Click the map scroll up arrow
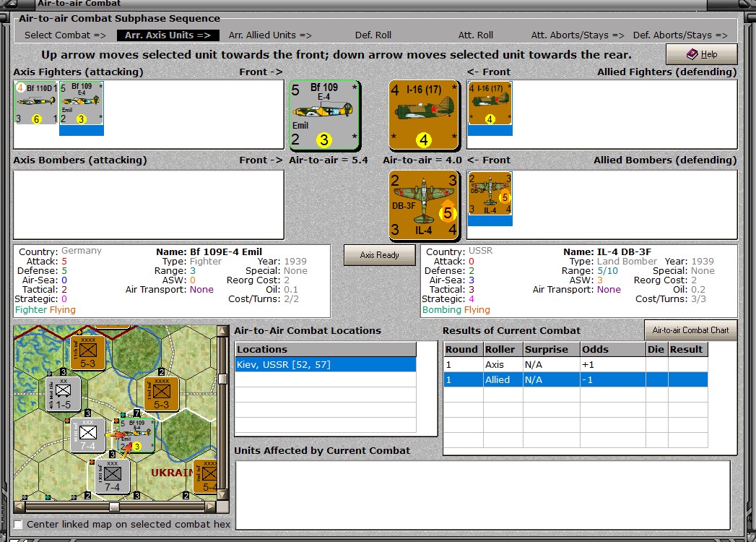 (x=222, y=330)
